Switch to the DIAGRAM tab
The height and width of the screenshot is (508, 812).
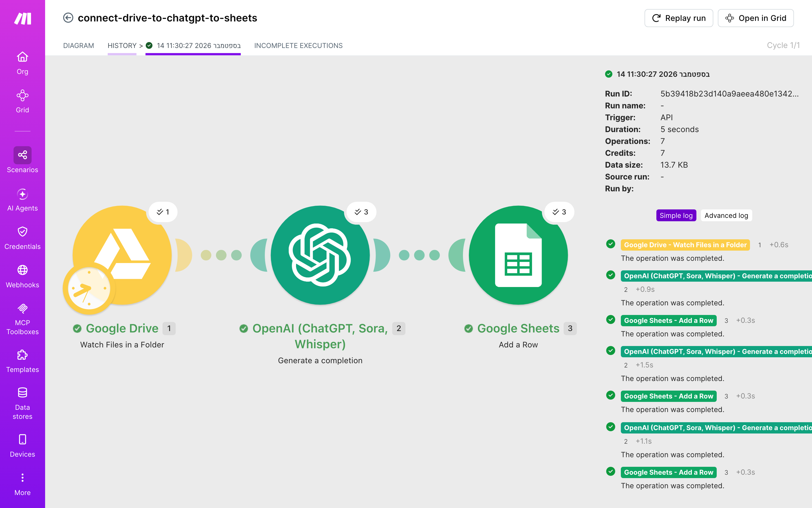78,45
